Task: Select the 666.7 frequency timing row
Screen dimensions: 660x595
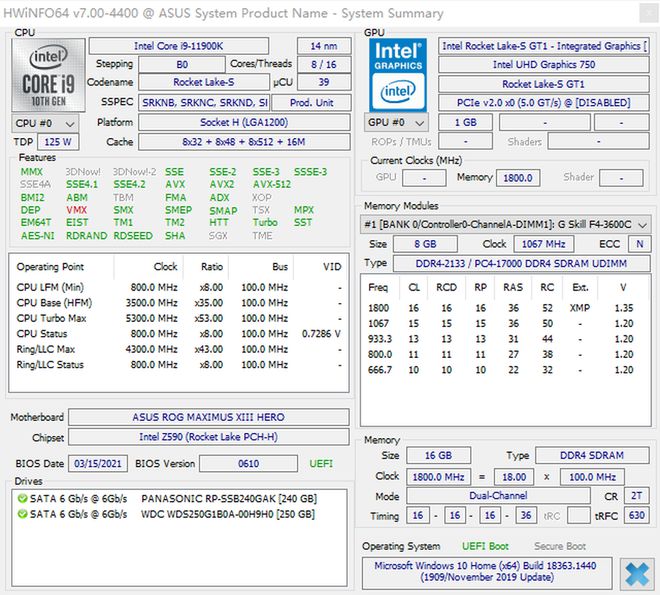Action: tap(501, 370)
